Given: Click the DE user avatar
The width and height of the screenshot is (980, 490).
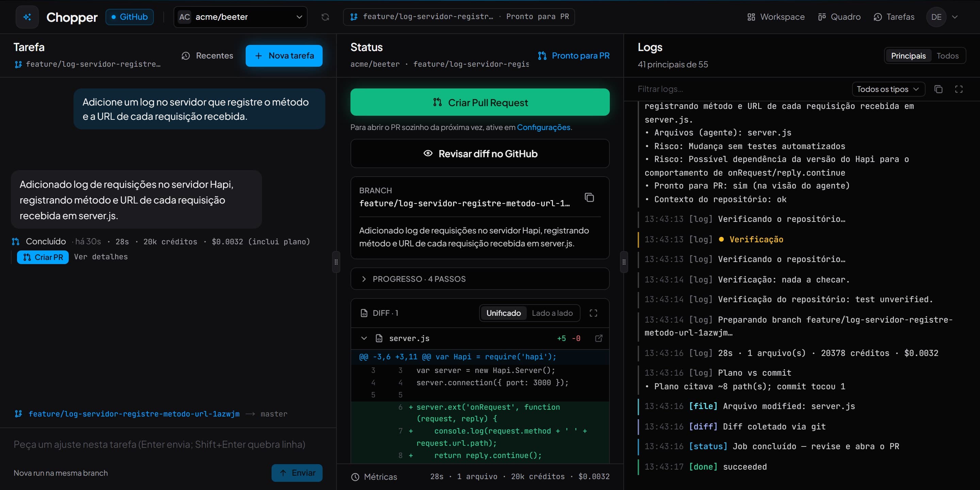Looking at the screenshot, I should 936,17.
